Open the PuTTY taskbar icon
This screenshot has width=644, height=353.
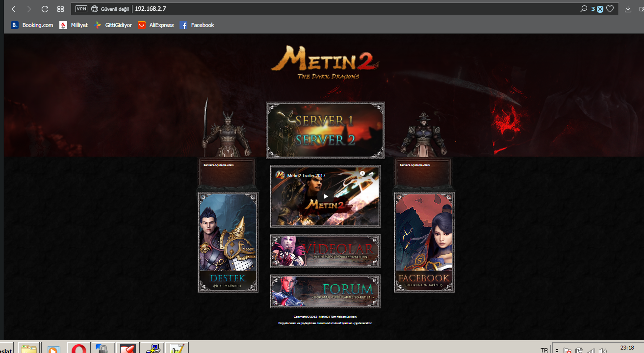pos(152,349)
